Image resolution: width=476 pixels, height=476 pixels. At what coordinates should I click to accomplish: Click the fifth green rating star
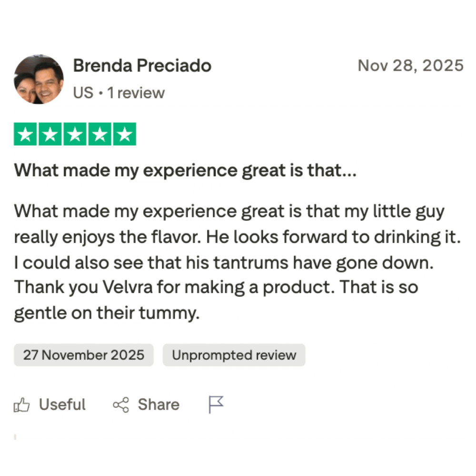pos(124,134)
